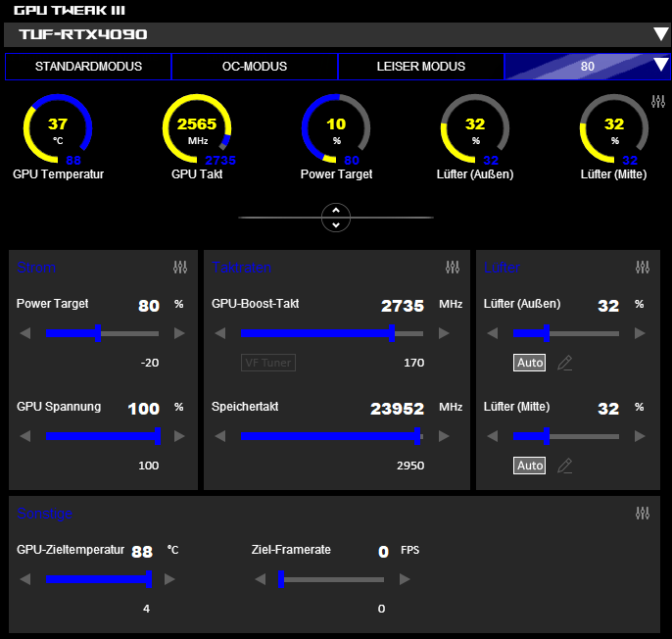Increase Lüfter (Mitte) speed with right arrow
The image size is (672, 639).
tap(640, 436)
